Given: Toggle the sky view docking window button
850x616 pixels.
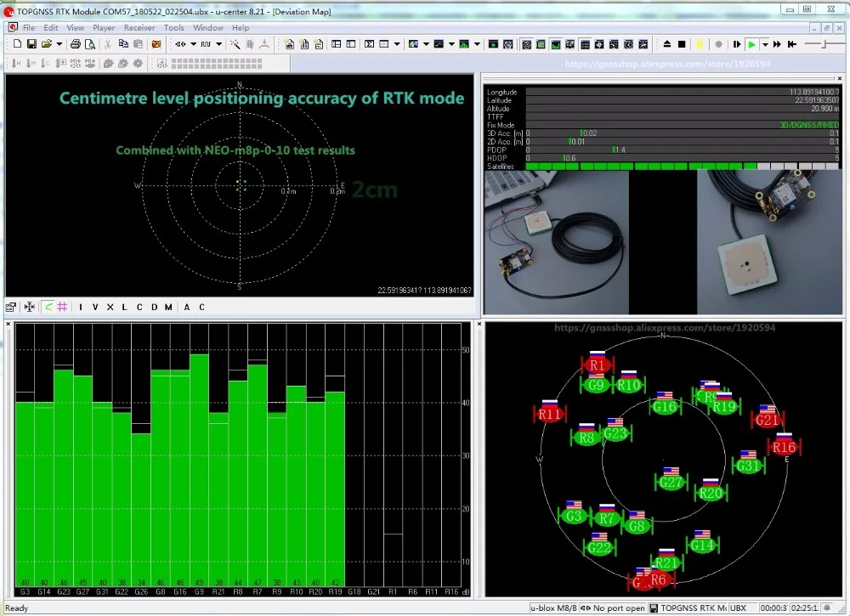Looking at the screenshot, I should pos(526,44).
